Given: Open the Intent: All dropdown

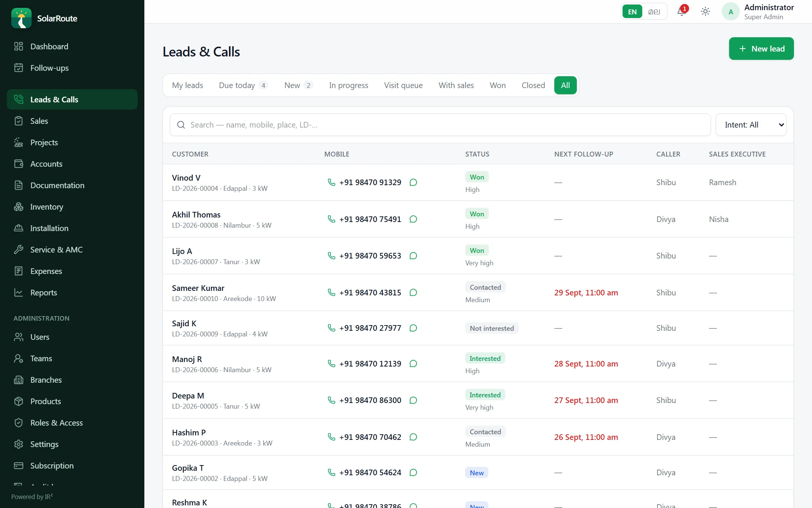Looking at the screenshot, I should 751,125.
